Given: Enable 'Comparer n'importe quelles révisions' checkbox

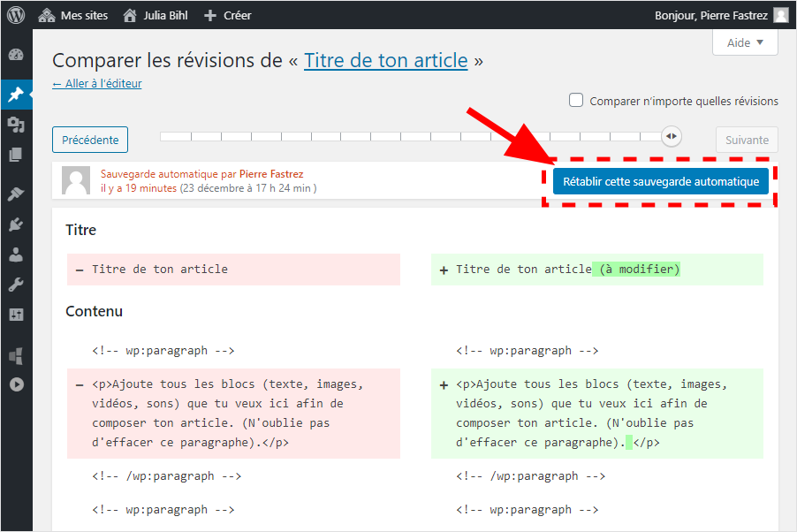Looking at the screenshot, I should [576, 101].
